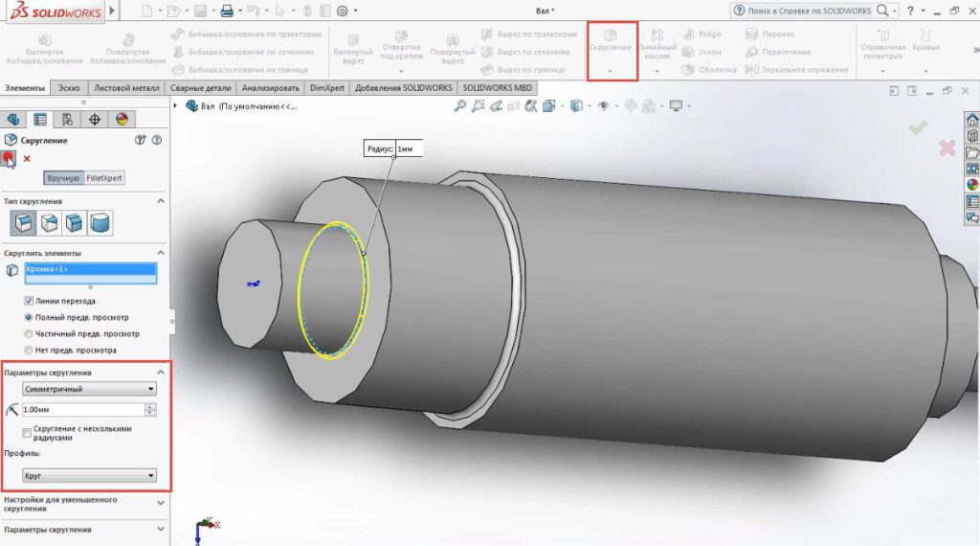Open SOLIDWORKS Resources home icon in task pane

[x=972, y=119]
